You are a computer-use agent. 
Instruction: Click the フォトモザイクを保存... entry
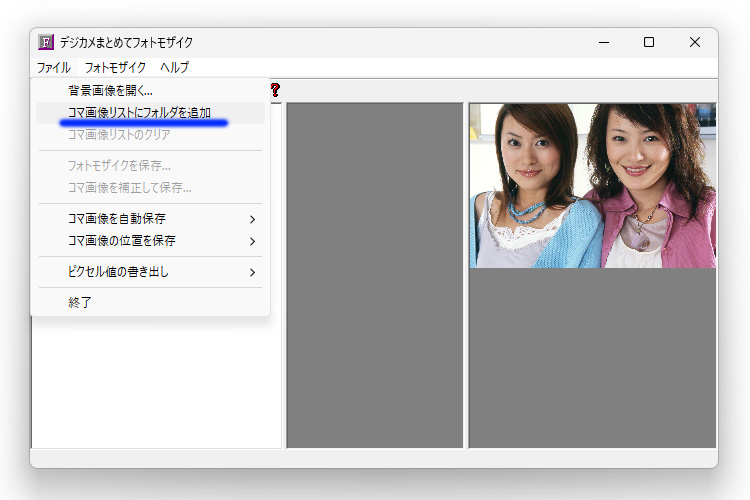click(x=118, y=165)
